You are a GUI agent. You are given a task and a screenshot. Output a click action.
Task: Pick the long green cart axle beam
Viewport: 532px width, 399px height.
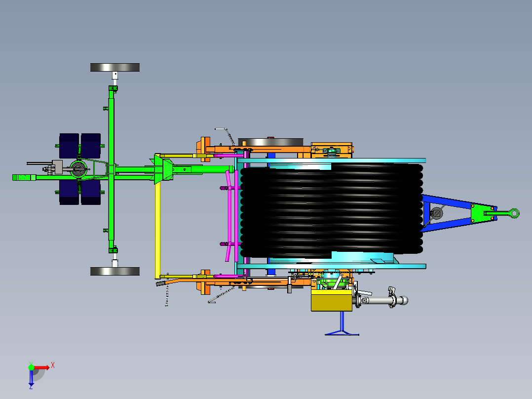[x=112, y=169]
